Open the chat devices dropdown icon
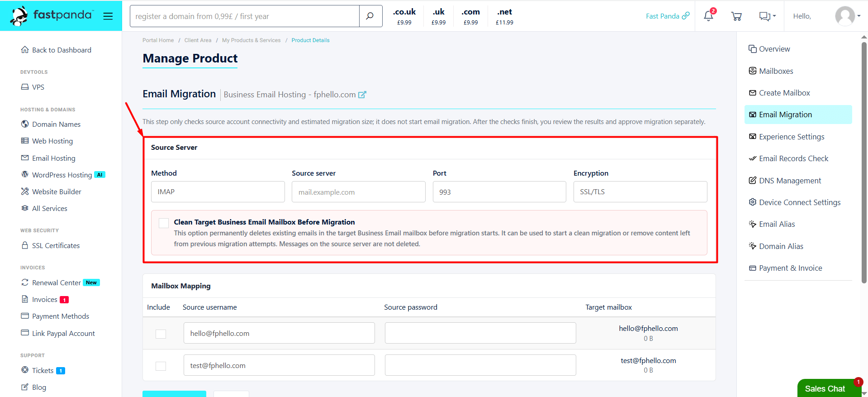The height and width of the screenshot is (397, 868). [767, 16]
